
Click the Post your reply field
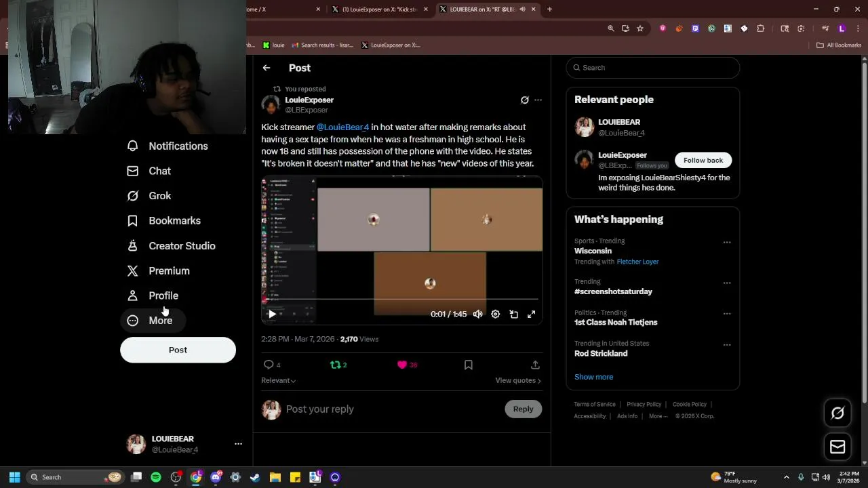tap(392, 409)
